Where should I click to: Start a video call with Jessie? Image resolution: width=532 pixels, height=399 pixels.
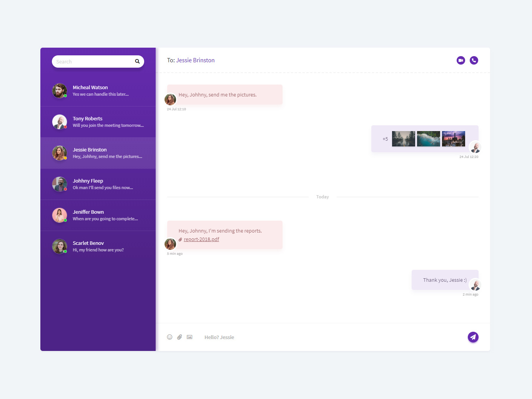[x=461, y=60]
